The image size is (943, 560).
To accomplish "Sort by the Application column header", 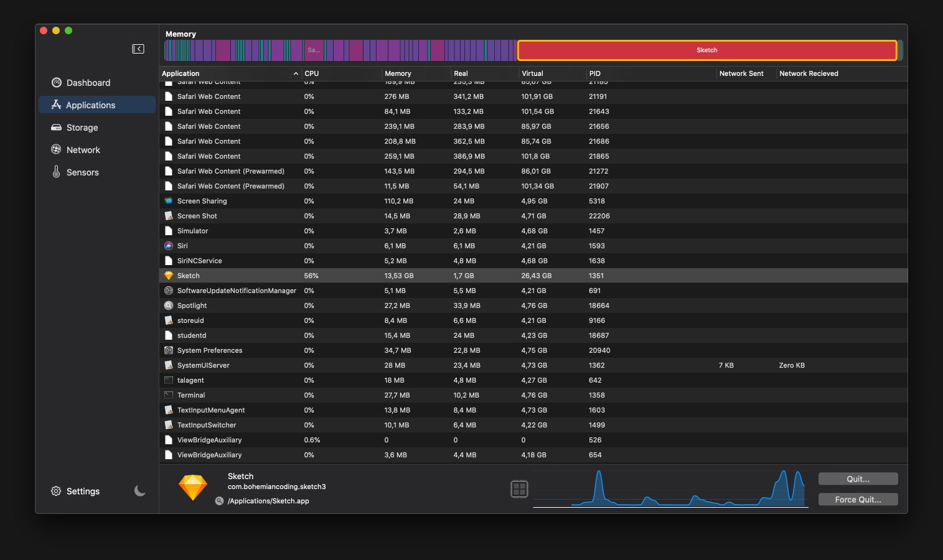I will tap(230, 73).
